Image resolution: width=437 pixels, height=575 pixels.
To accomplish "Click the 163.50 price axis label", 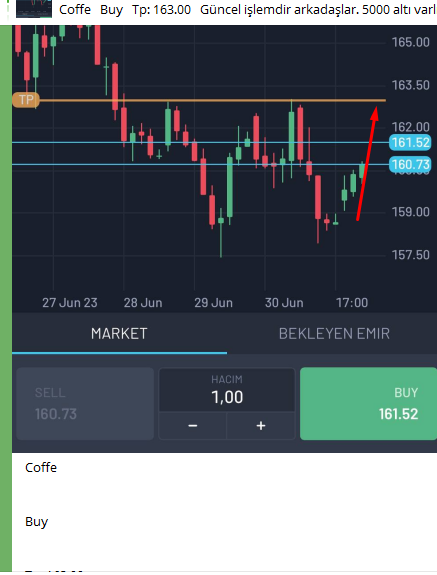I will point(411,85).
